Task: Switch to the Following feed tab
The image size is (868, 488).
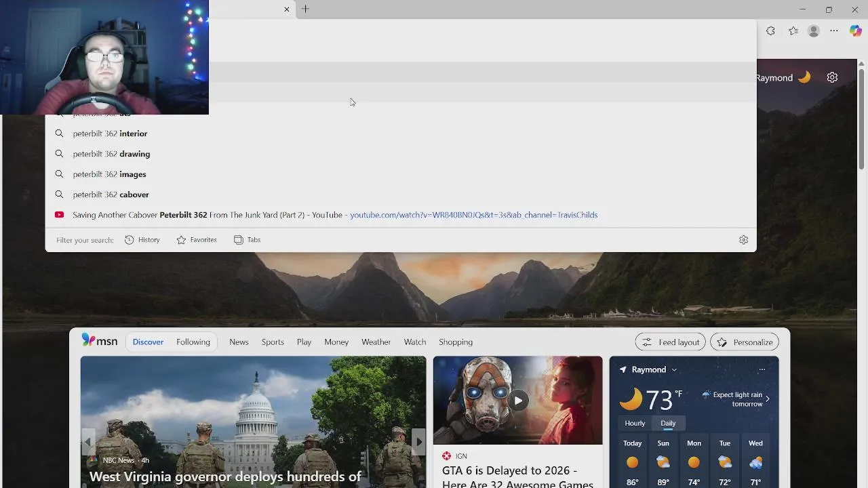Action: click(193, 342)
